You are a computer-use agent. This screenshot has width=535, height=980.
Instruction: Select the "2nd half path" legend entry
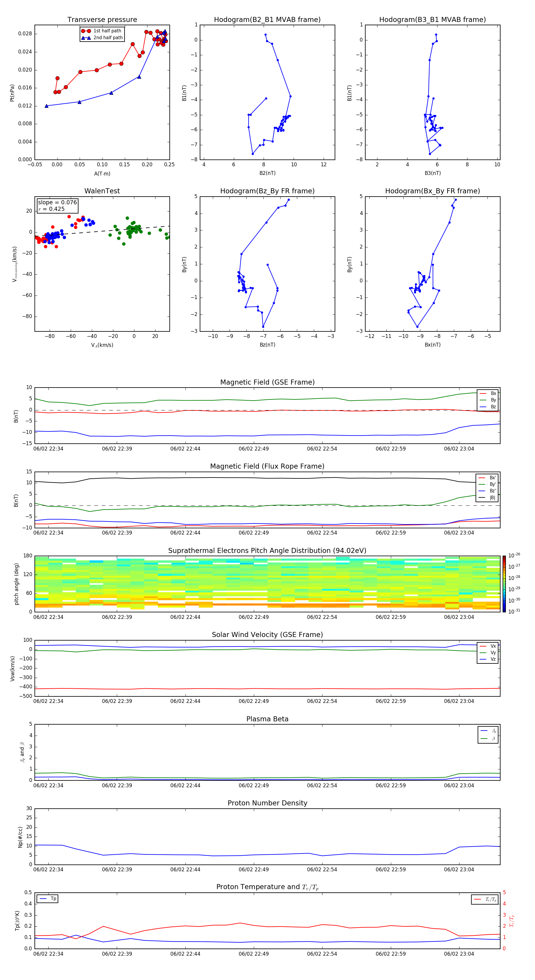[102, 38]
